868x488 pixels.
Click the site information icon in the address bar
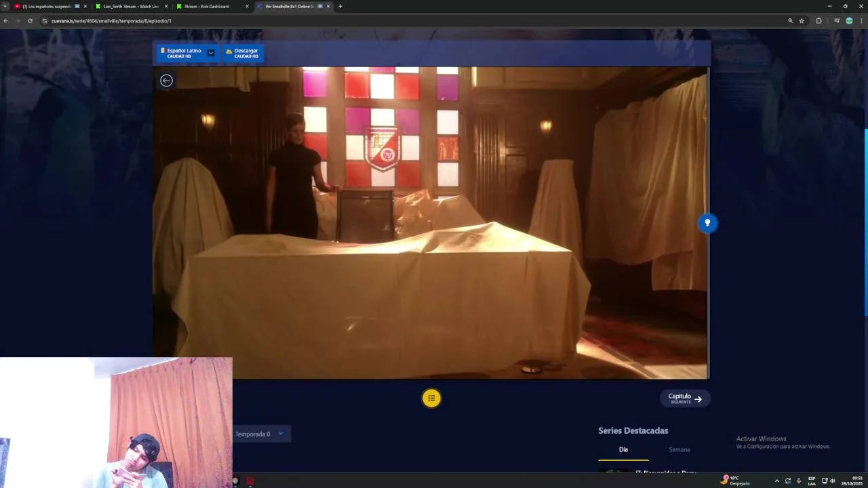45,21
